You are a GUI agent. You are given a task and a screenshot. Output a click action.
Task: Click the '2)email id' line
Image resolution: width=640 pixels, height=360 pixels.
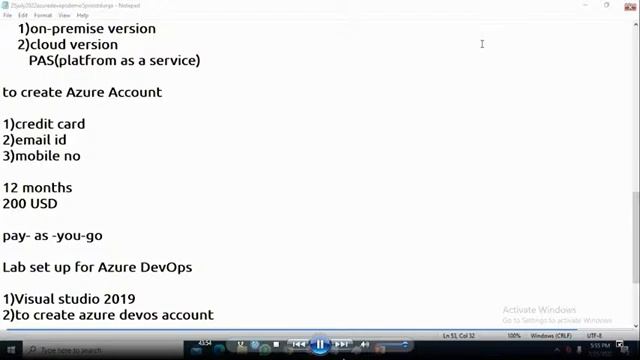pos(34,140)
